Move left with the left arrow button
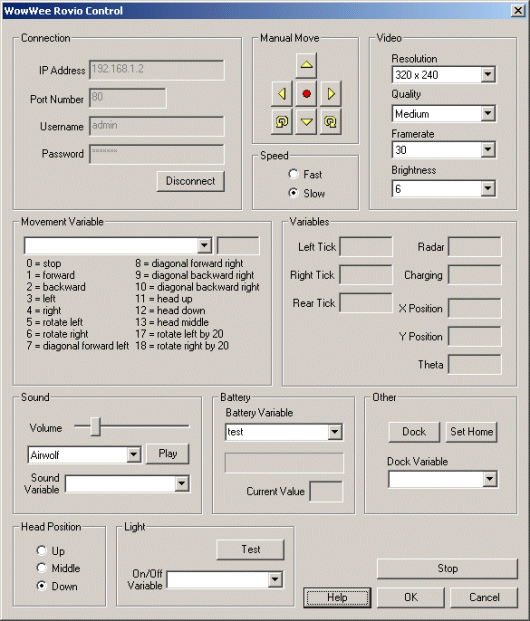 pyautogui.click(x=282, y=94)
